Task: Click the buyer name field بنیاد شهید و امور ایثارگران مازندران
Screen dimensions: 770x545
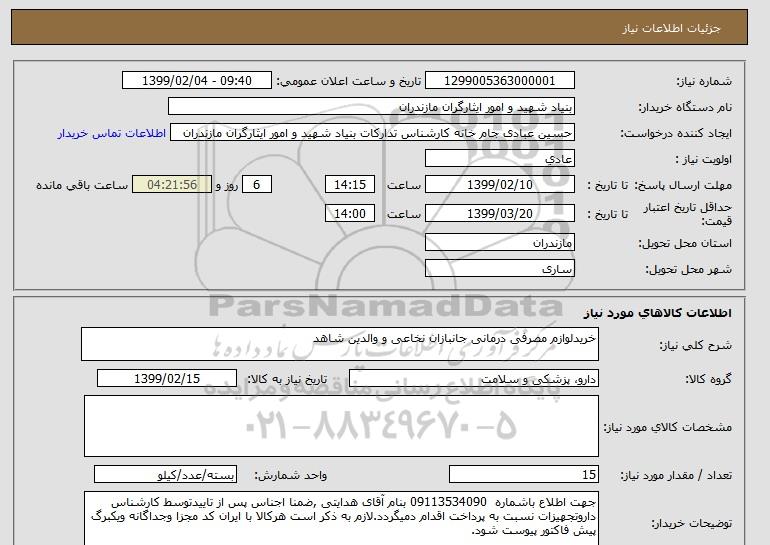Action: pyautogui.click(x=371, y=107)
